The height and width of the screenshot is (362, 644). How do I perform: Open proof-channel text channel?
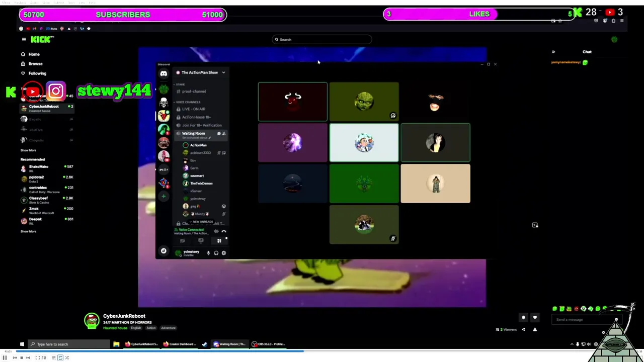[194, 92]
